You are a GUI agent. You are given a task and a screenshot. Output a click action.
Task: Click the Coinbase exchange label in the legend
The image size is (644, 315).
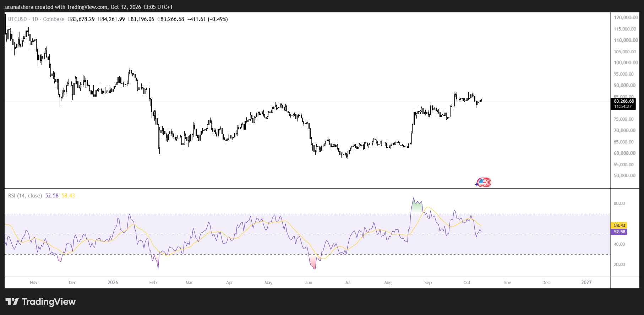pos(54,19)
